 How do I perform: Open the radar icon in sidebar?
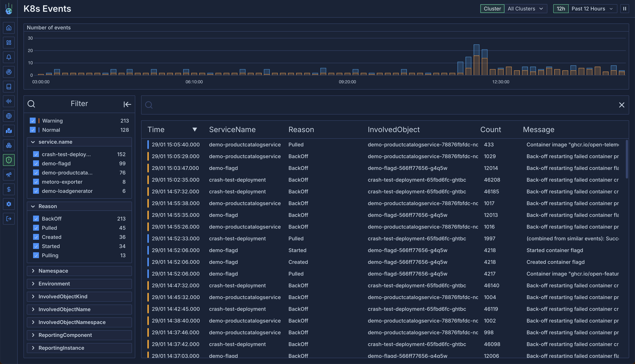coord(9,72)
